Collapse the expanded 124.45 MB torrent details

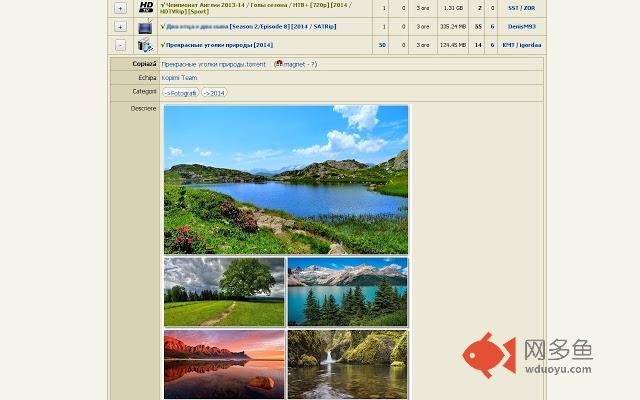point(120,45)
